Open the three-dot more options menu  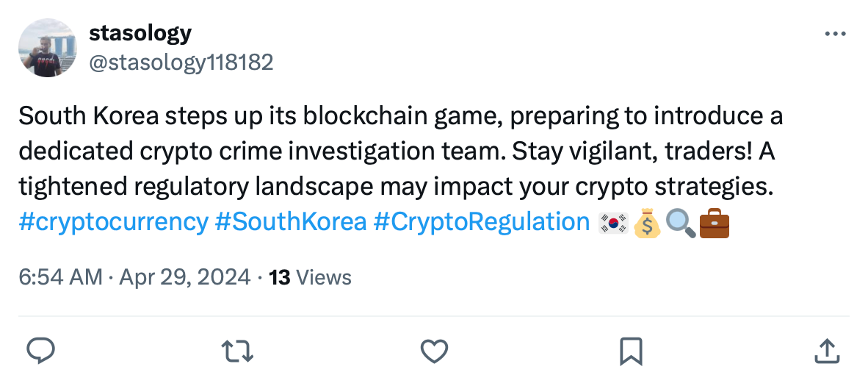(x=836, y=35)
